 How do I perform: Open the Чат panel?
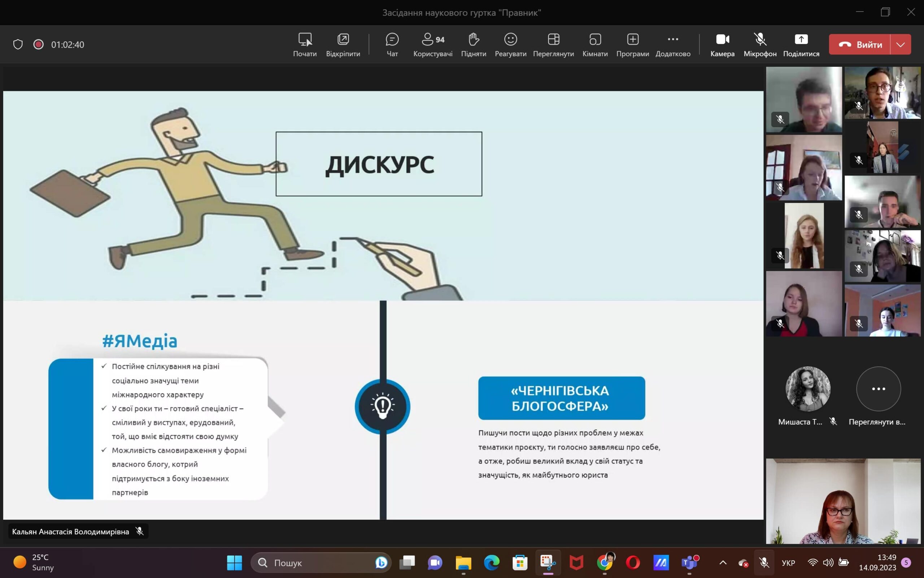point(392,45)
